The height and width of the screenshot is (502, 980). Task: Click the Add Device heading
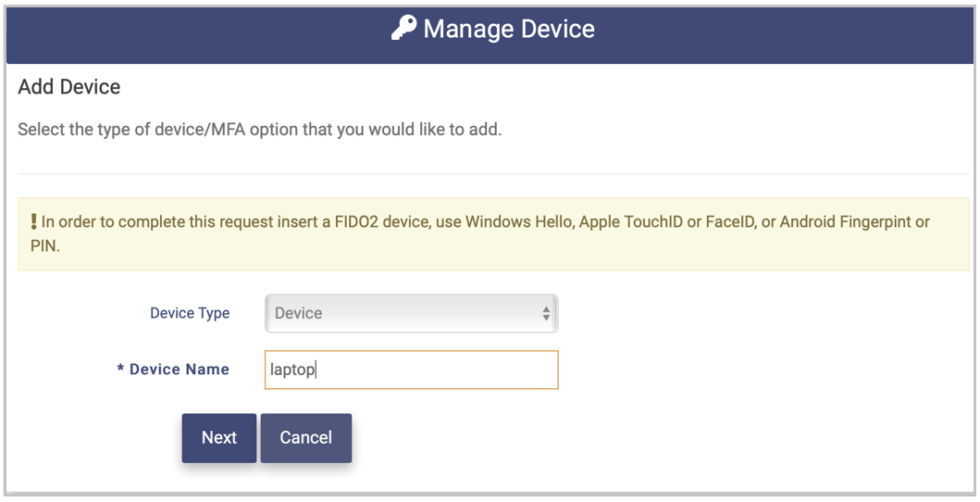69,87
